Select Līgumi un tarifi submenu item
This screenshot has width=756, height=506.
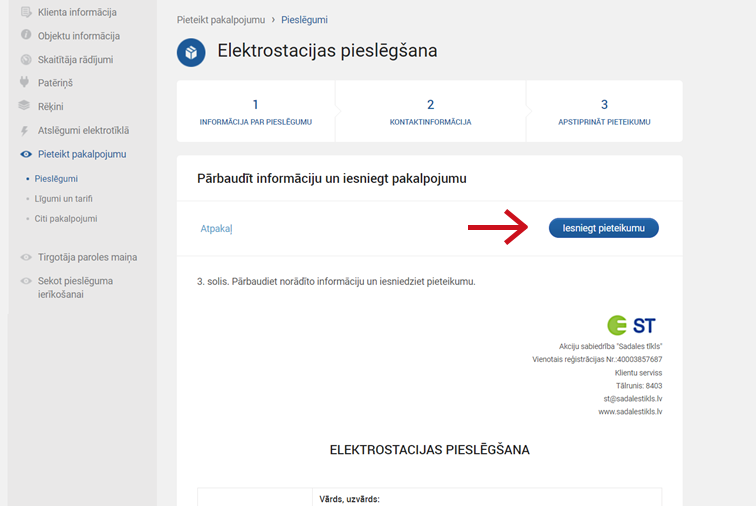pyautogui.click(x=63, y=199)
